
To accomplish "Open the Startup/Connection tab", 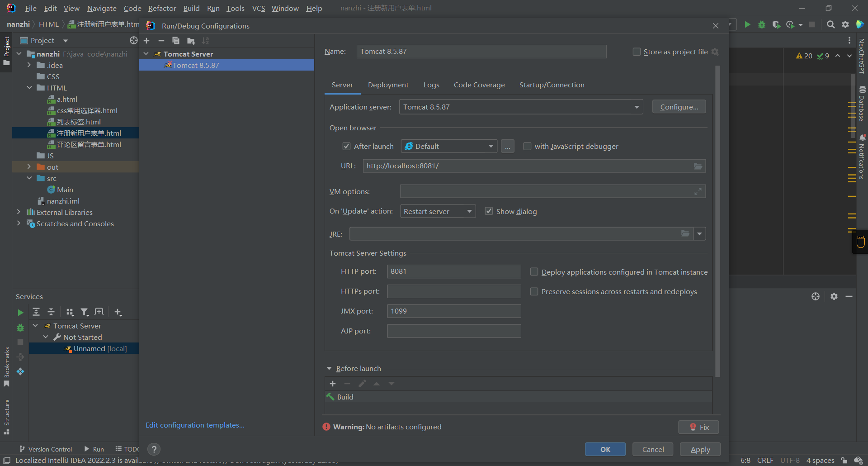I will coord(552,85).
